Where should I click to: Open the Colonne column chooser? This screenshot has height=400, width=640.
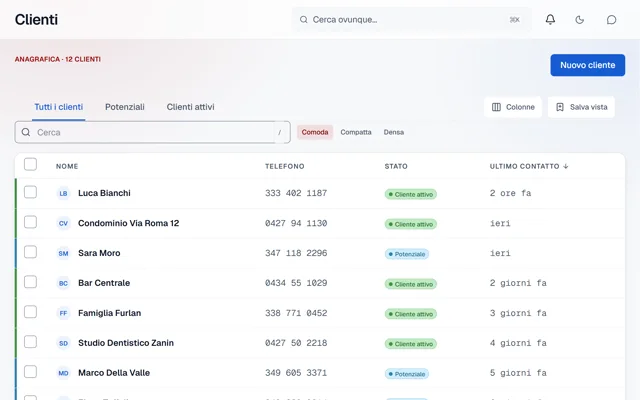[x=513, y=107]
